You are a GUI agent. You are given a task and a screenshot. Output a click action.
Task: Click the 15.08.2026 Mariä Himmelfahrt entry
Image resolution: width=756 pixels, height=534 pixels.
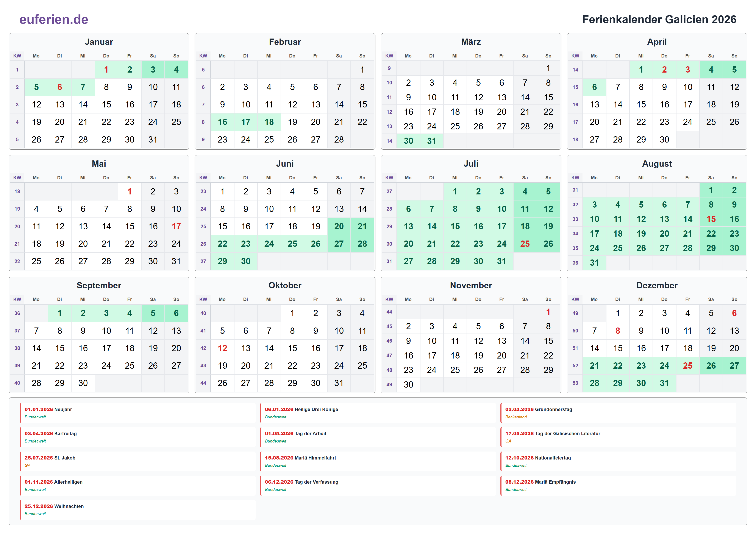coord(378,462)
